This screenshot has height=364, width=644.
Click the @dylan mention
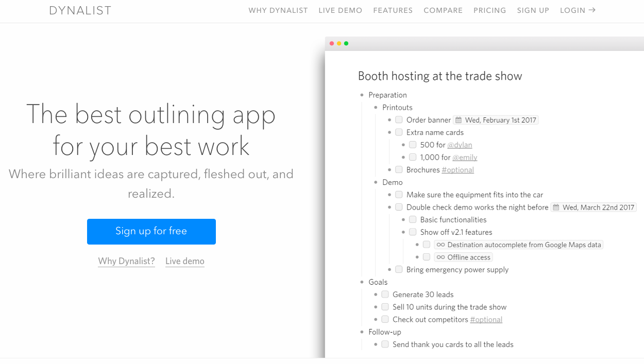(460, 145)
